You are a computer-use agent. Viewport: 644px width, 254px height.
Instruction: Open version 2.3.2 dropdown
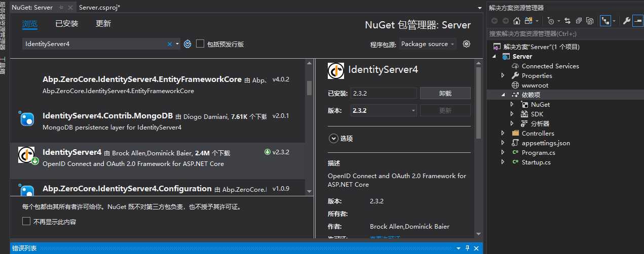[x=384, y=110]
